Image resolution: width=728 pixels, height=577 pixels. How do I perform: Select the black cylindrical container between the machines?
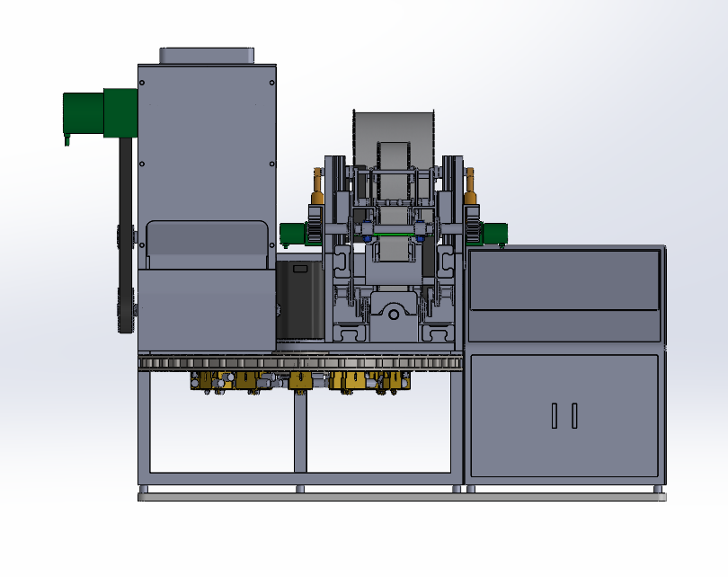[x=300, y=300]
